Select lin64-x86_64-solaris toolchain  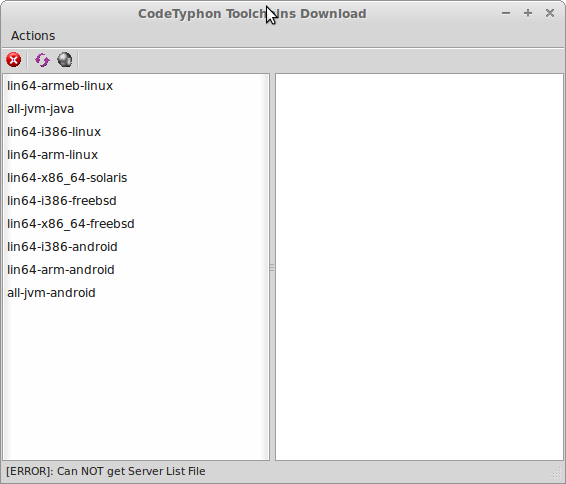click(x=136, y=178)
